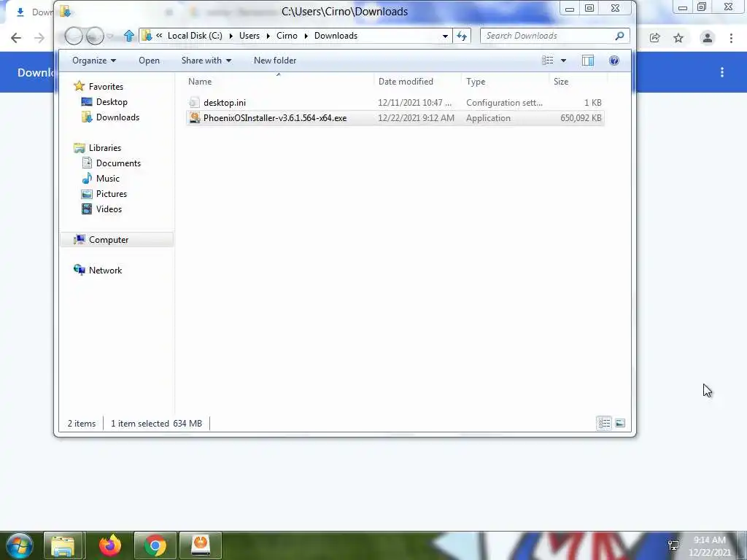The height and width of the screenshot is (560, 747).
Task: Click Users in the address path
Action: (x=249, y=36)
